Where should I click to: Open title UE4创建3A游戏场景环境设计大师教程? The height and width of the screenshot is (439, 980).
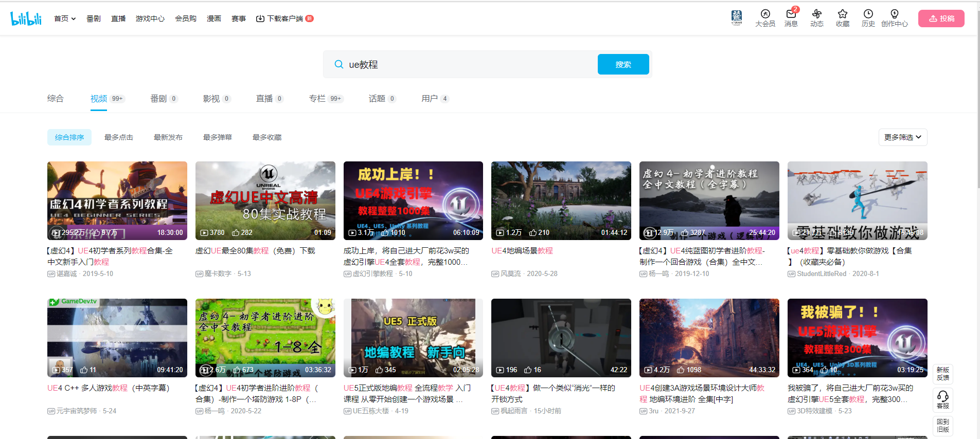tap(702, 394)
